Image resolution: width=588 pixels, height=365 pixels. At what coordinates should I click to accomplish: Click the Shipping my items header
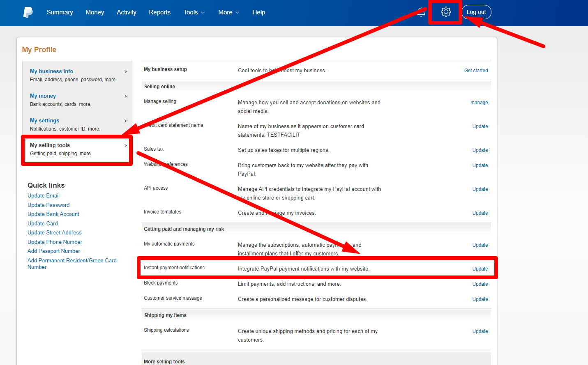(165, 315)
